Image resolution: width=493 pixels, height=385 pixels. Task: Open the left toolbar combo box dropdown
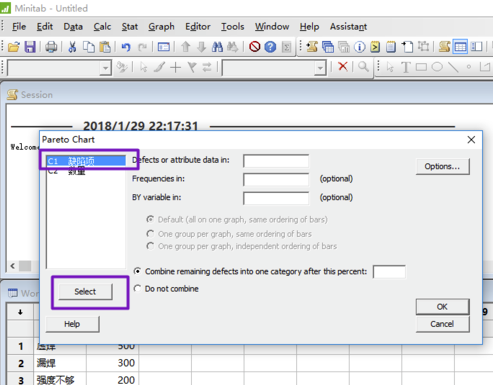coord(105,68)
